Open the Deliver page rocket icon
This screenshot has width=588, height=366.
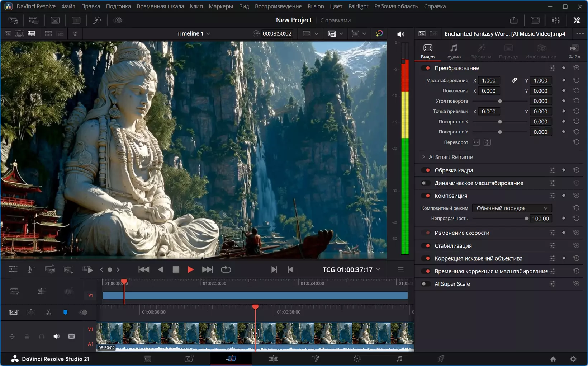(441, 358)
